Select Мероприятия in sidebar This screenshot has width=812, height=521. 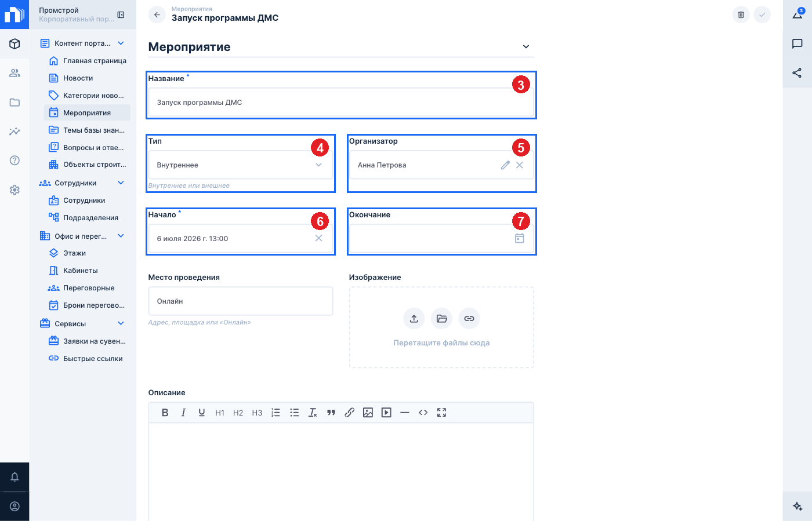(x=88, y=113)
